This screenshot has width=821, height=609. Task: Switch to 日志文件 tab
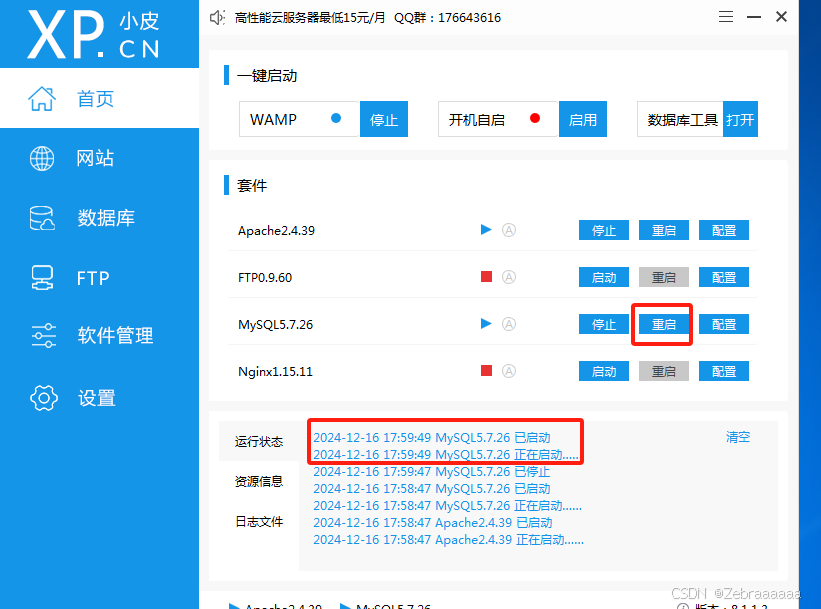tap(259, 522)
